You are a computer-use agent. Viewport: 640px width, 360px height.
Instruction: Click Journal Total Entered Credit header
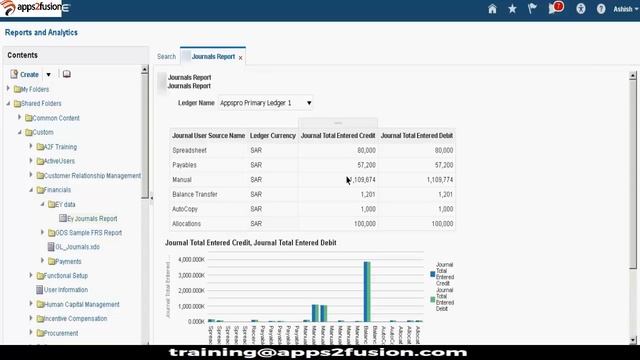point(338,136)
